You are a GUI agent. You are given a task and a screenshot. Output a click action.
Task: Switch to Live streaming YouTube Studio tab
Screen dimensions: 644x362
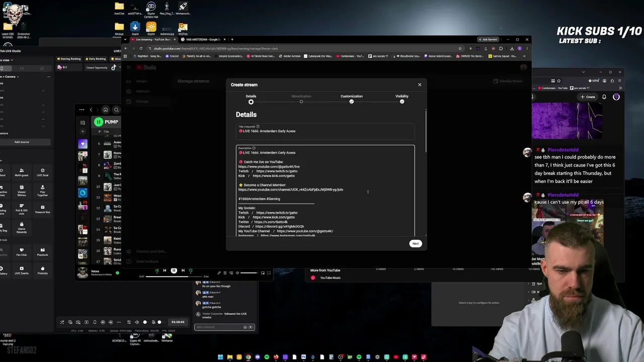(153, 39)
